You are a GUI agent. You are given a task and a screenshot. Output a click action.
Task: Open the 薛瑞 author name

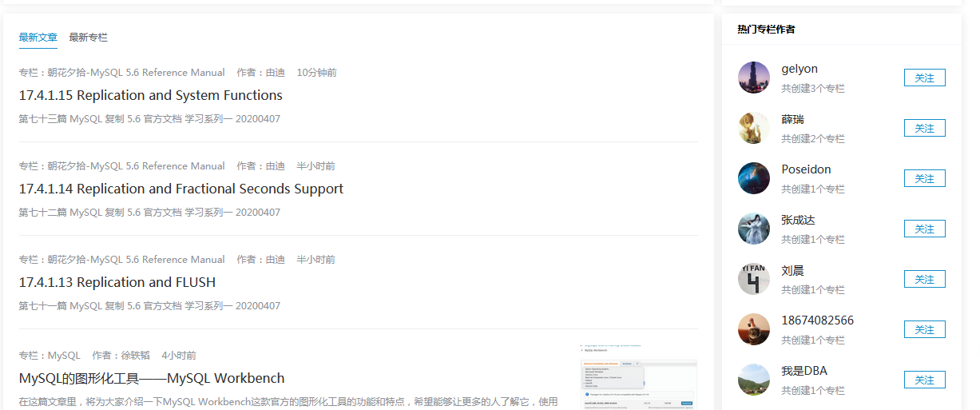[792, 119]
